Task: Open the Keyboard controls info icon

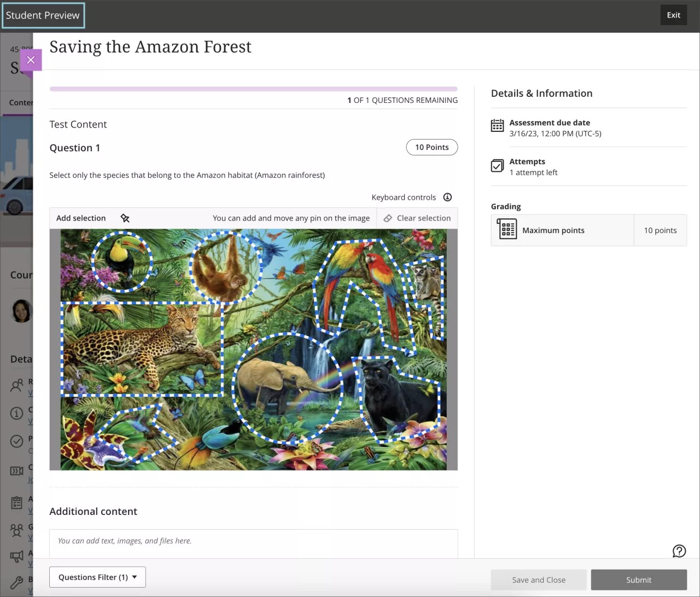Action: [x=447, y=197]
